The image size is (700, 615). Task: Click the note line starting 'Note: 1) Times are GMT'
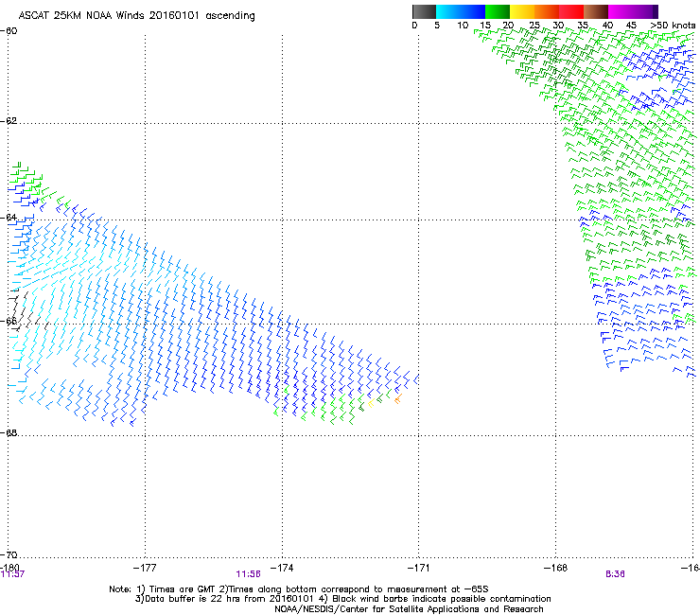(298, 589)
